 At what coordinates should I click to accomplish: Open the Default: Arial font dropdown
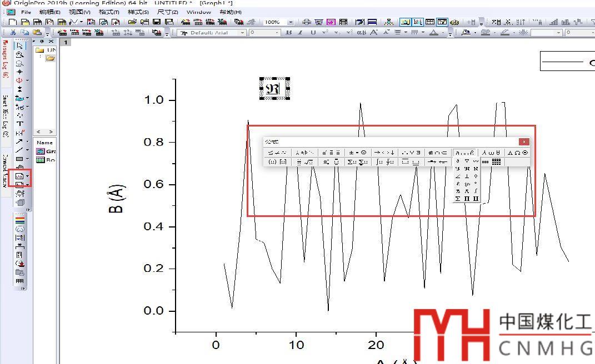tap(242, 33)
